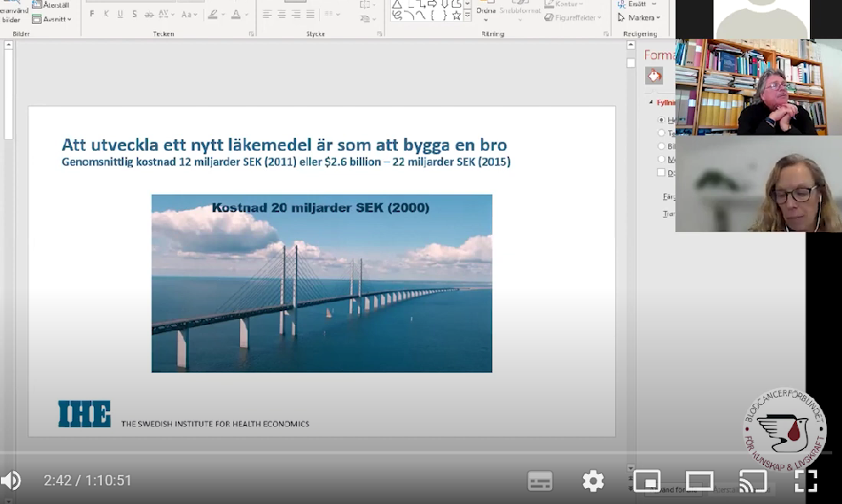Mute the video volume
Screen dimensions: 842x504
(x=11, y=481)
